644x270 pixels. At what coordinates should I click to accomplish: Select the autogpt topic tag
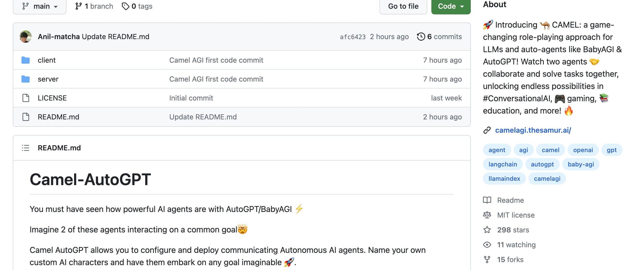pos(543,164)
